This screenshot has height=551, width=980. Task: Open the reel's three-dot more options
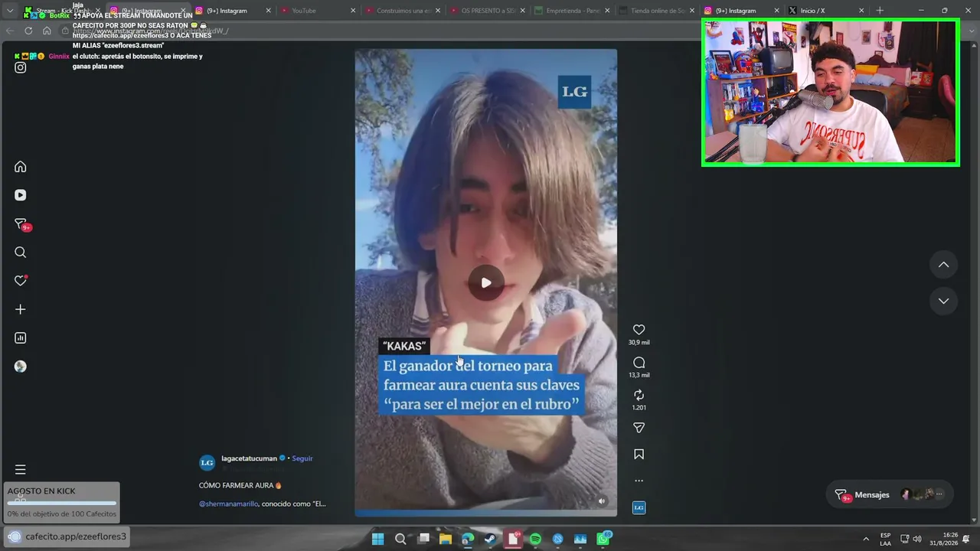tap(639, 481)
